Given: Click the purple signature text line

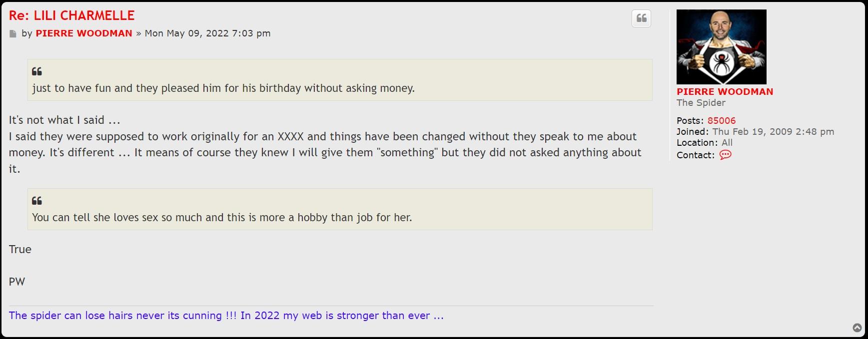Looking at the screenshot, I should (x=226, y=316).
